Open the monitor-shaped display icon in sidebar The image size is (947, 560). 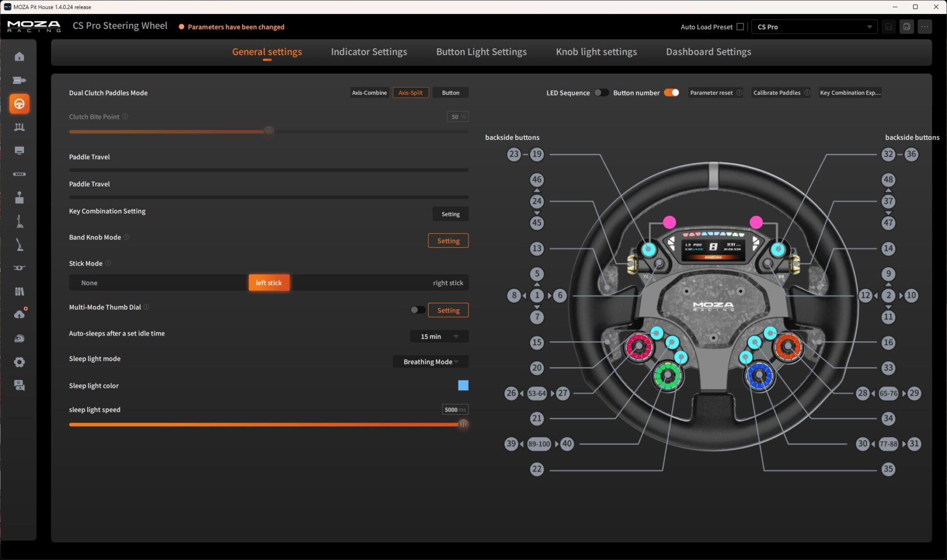point(19,150)
